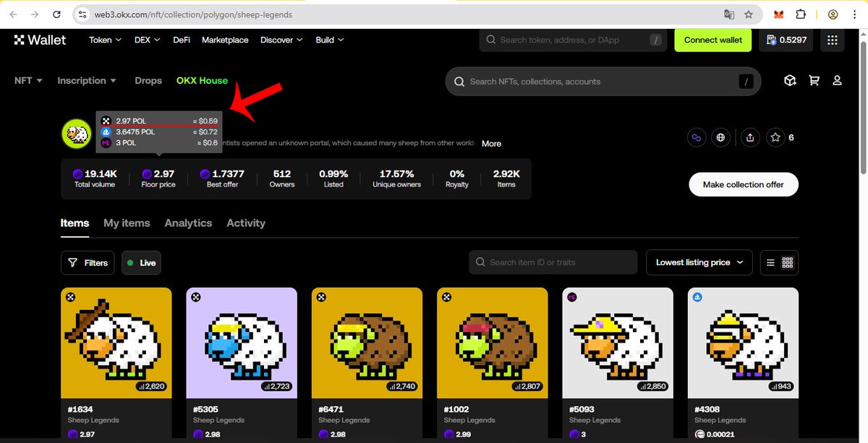This screenshot has width=868, height=443.
Task: Share the collection
Action: click(x=750, y=137)
